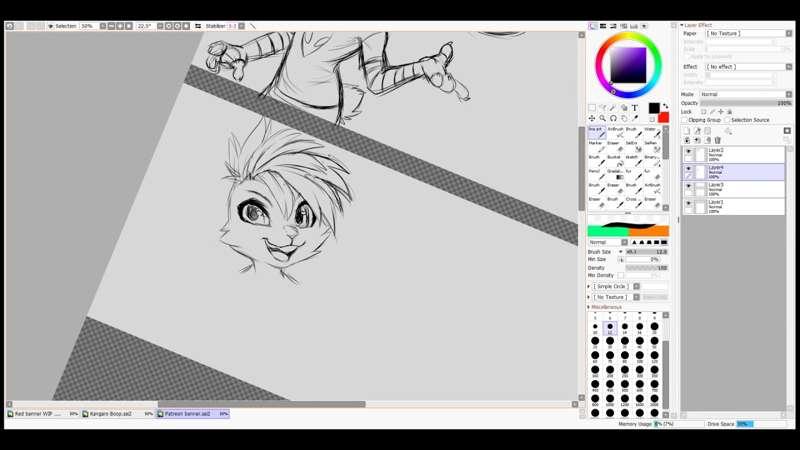Viewport: 800px width, 450px height.
Task: Choose the Bucket fill tool
Action: 615,161
